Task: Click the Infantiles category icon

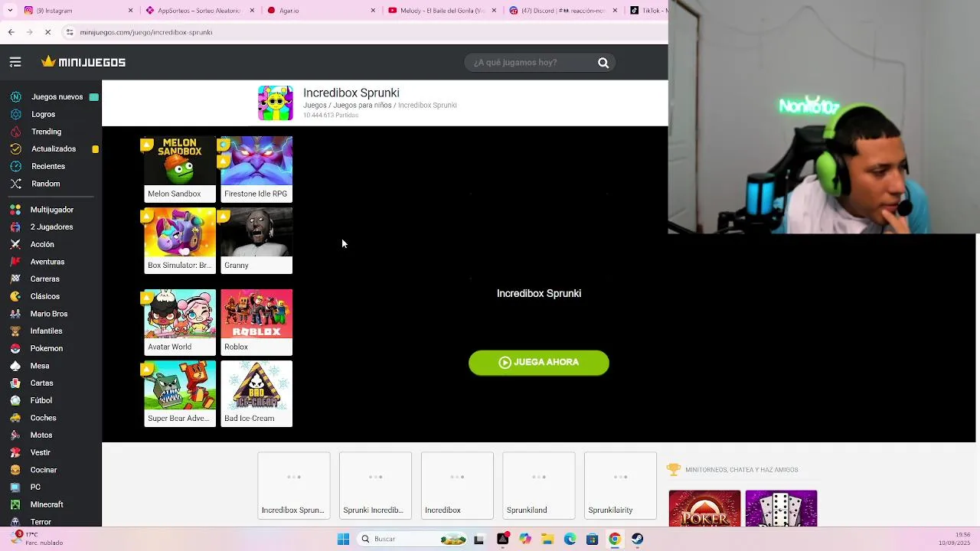Action: pyautogui.click(x=15, y=331)
